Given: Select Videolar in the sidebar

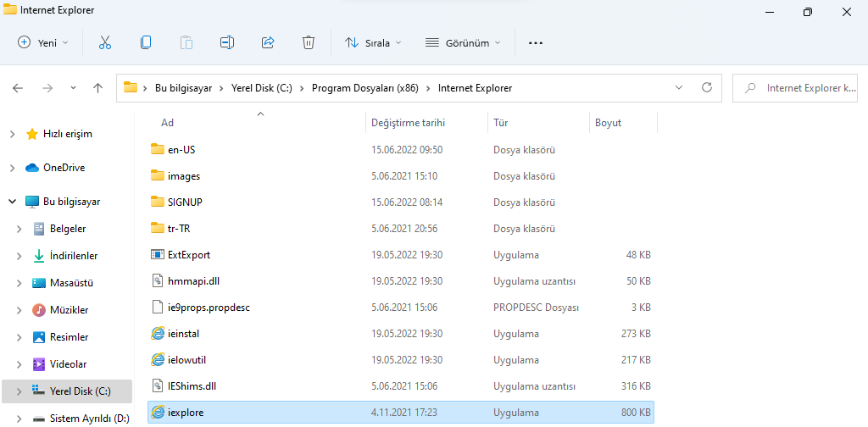Looking at the screenshot, I should (x=68, y=364).
